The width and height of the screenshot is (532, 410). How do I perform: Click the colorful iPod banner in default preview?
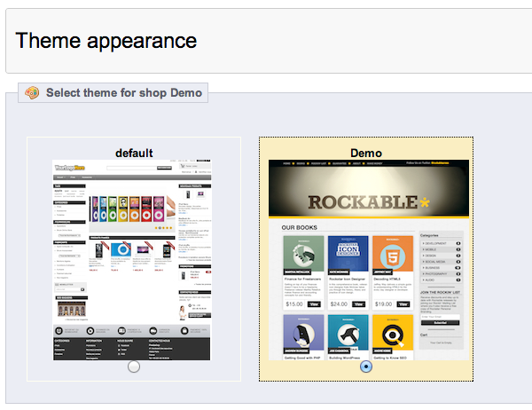pyautogui.click(x=131, y=209)
